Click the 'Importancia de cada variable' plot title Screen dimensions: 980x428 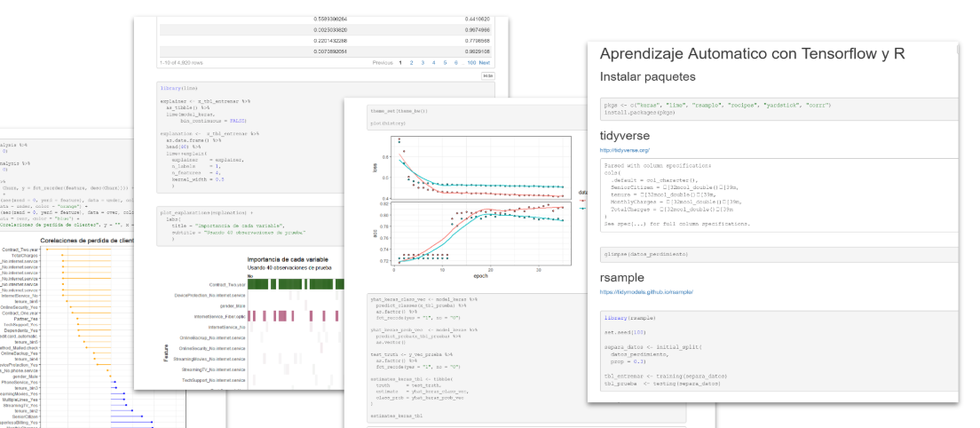coord(288,259)
